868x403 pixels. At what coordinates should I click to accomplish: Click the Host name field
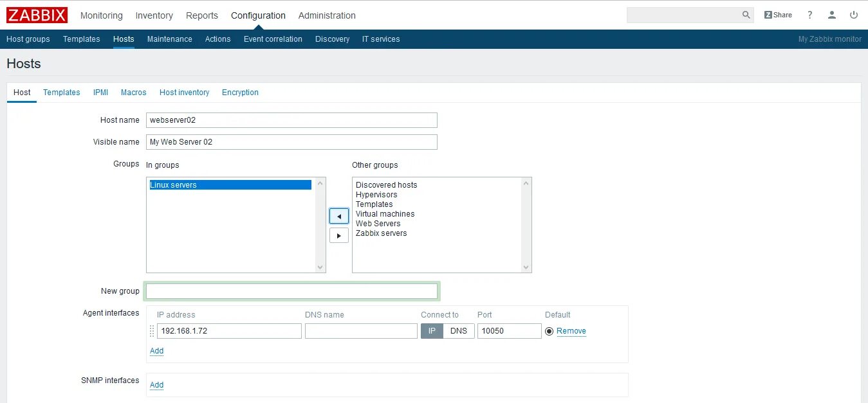click(291, 120)
